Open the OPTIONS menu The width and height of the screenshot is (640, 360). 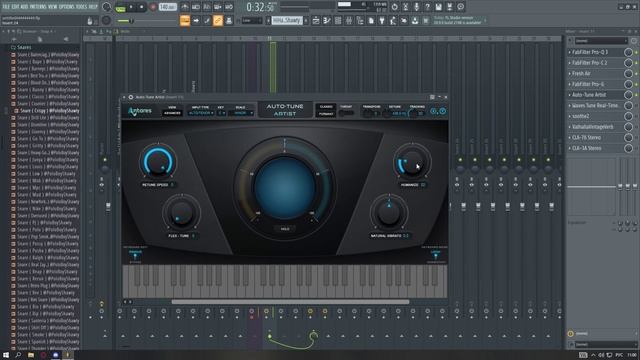[x=67, y=7]
